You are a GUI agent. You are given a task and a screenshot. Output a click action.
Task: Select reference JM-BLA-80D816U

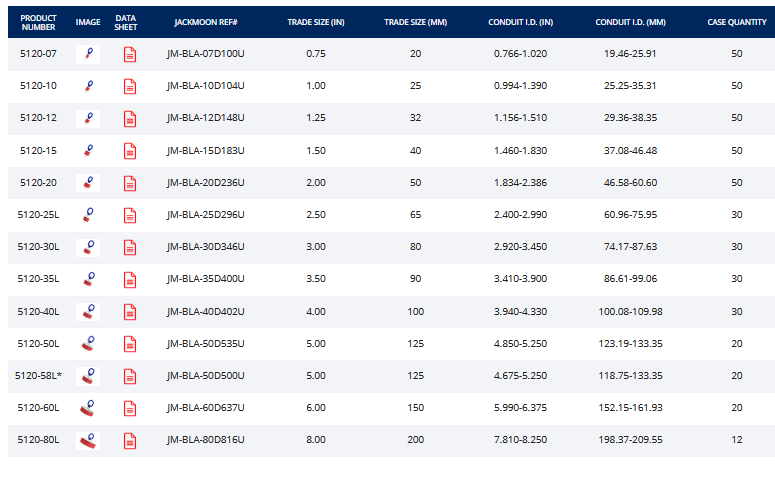point(205,440)
